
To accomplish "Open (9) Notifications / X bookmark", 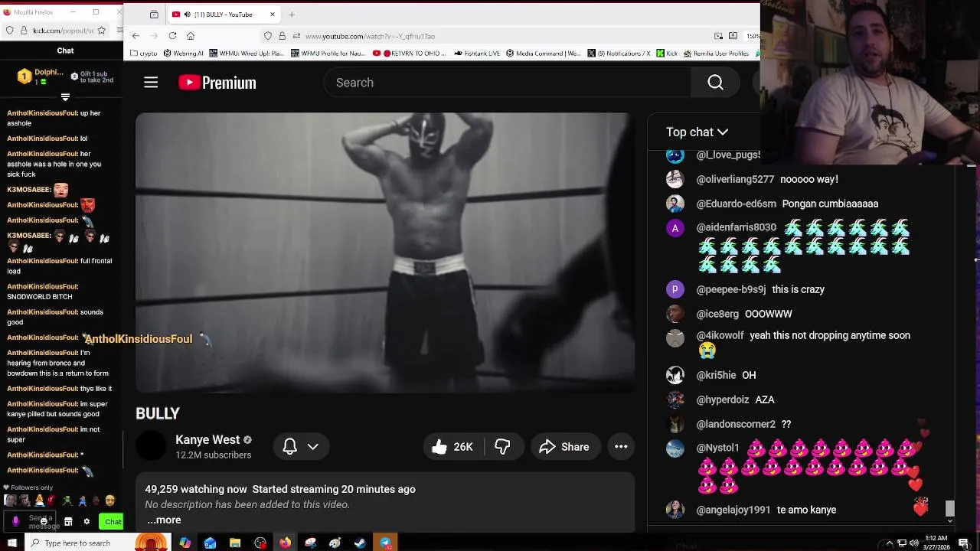I will click(x=619, y=54).
